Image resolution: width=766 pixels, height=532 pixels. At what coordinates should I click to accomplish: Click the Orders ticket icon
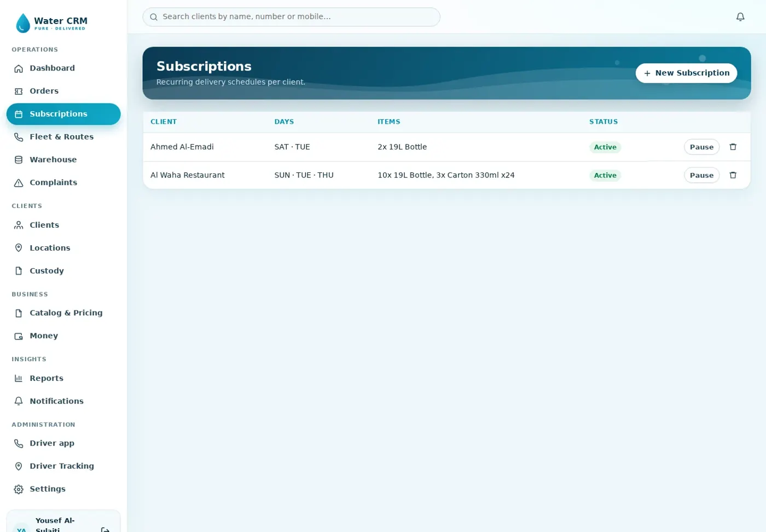click(x=19, y=91)
